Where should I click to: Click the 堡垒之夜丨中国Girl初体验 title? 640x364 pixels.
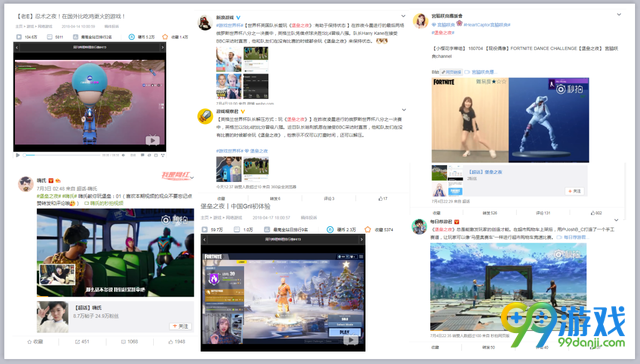click(x=236, y=206)
